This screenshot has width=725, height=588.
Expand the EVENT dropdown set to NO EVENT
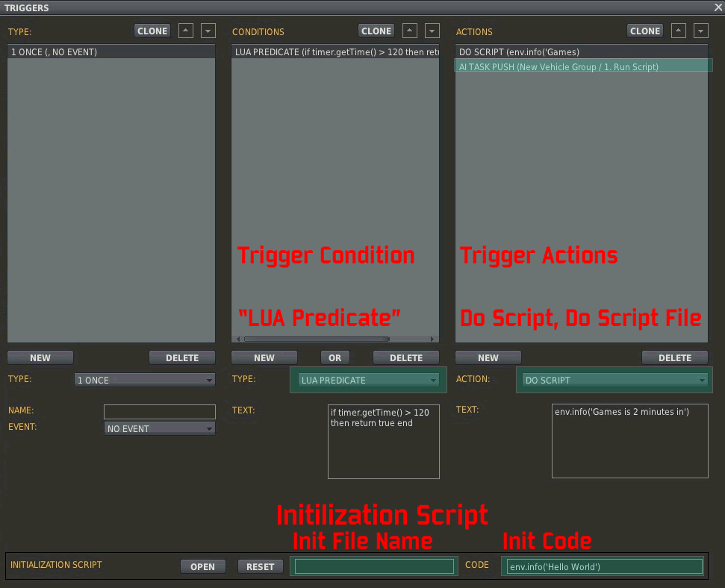(x=160, y=428)
